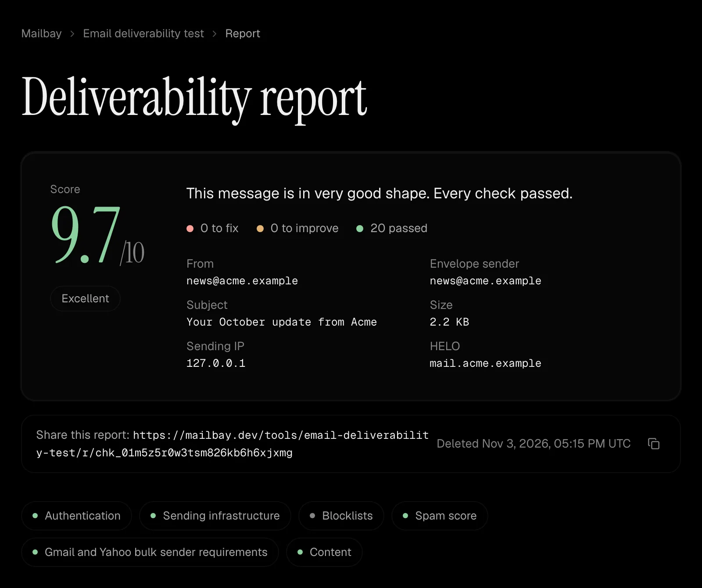Select the size value 2.2 KB
The image size is (702, 588).
[x=450, y=322]
